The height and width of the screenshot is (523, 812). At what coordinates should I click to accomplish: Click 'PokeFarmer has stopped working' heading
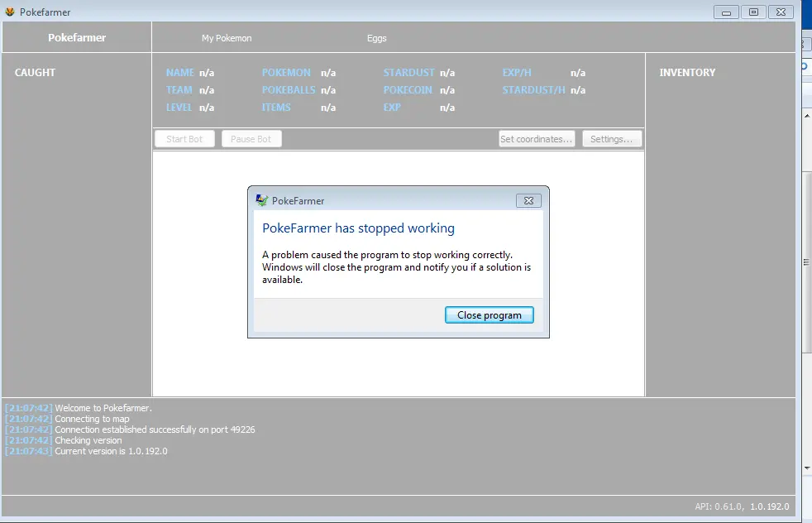point(358,228)
